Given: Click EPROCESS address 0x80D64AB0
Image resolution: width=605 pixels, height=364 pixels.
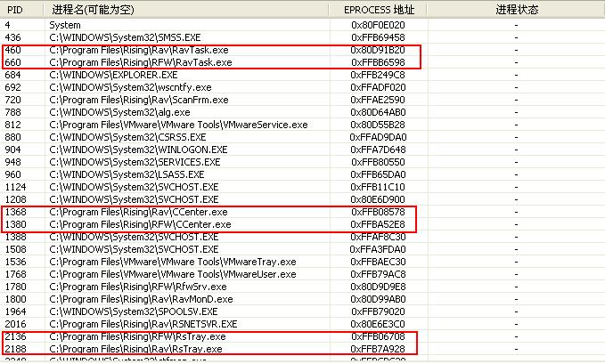Looking at the screenshot, I should click(378, 112).
